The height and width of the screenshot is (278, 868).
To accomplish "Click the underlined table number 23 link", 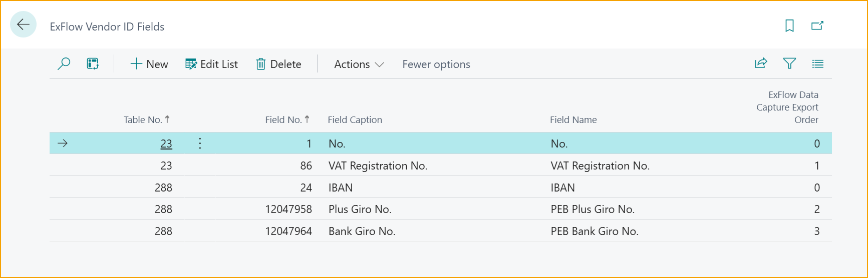I will pos(166,144).
